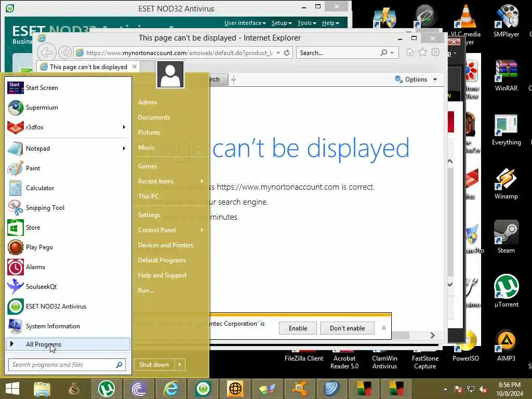The image size is (532, 399).
Task: Open the ESET Tools menu
Action: click(307, 23)
